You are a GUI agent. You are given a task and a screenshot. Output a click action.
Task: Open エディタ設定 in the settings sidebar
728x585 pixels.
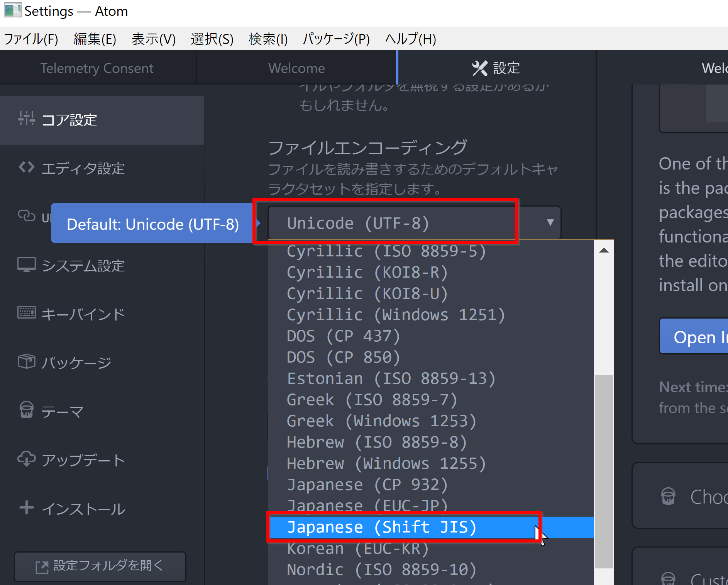click(x=102, y=168)
